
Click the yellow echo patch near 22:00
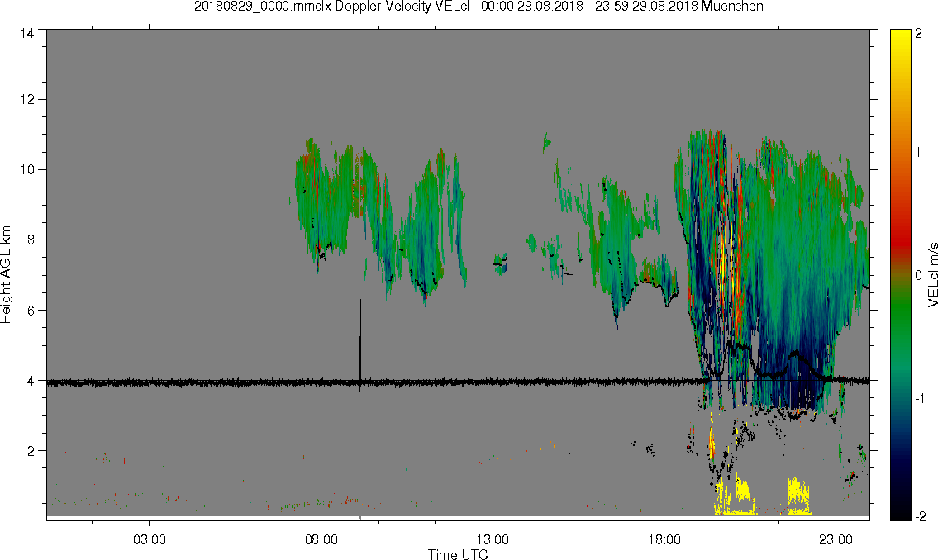point(798,495)
